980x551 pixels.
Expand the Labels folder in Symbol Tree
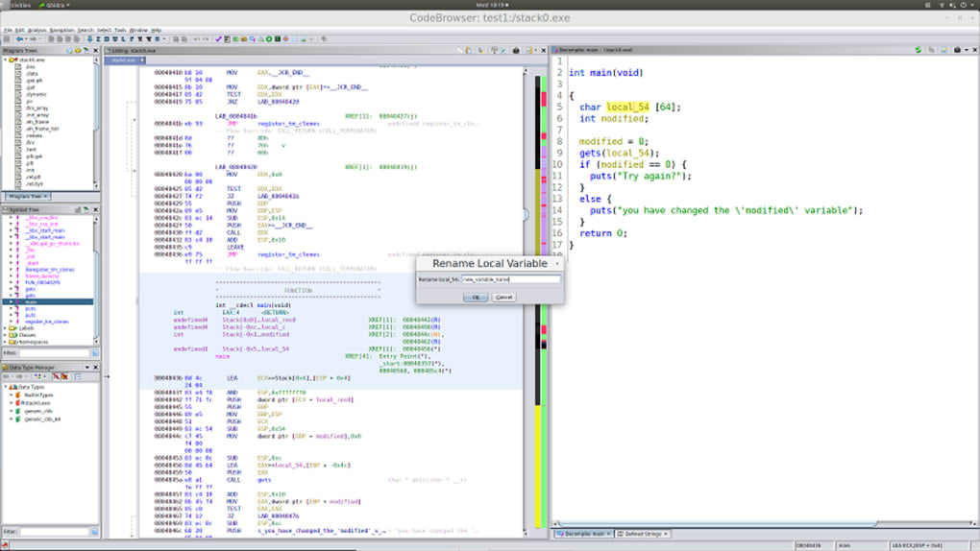(5, 328)
